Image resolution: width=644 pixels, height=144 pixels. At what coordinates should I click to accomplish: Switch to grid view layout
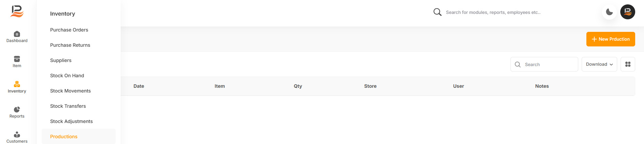(x=628, y=64)
